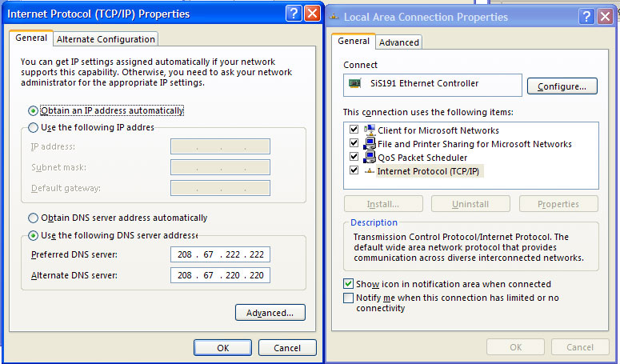The height and width of the screenshot is (364, 620).
Task: Uncheck Internet Protocol (TCP/IP) checkbox
Action: coord(354,170)
